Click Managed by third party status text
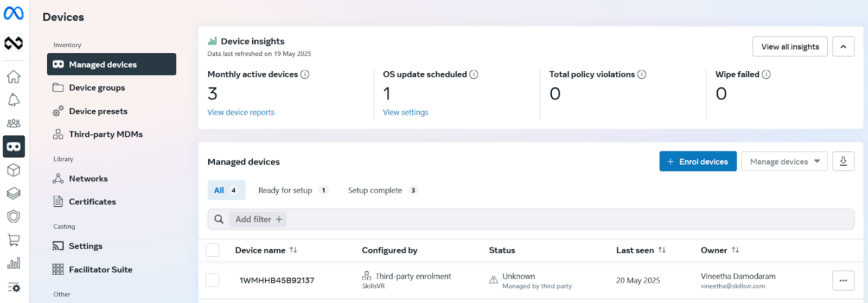Image resolution: width=868 pixels, height=303 pixels. (537, 286)
